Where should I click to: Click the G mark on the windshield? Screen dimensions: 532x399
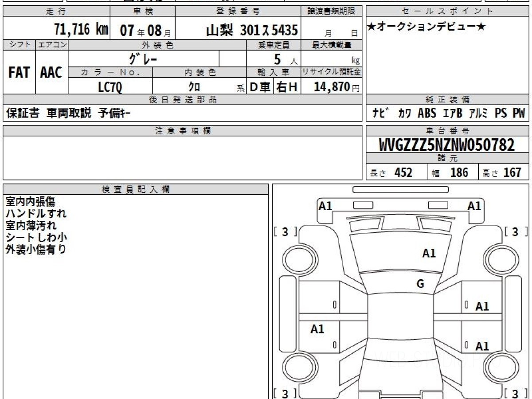420,284
